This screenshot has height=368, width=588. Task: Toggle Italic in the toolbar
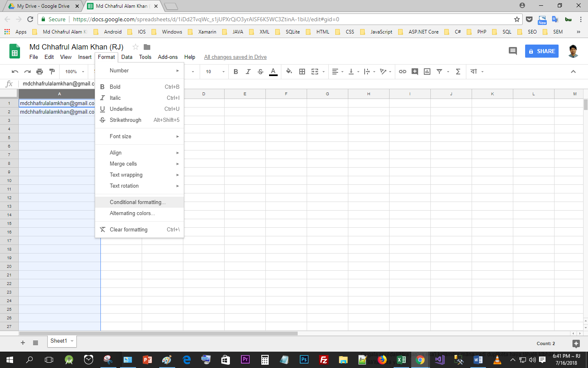click(248, 72)
